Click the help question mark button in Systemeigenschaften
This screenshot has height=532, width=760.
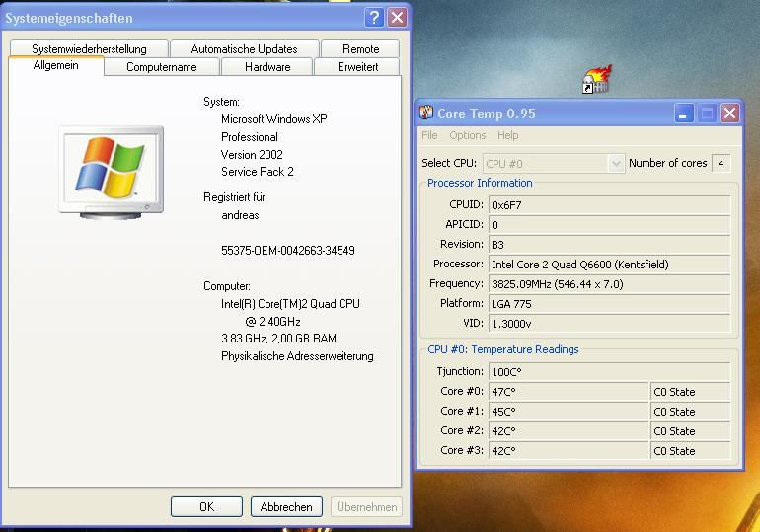pos(374,18)
